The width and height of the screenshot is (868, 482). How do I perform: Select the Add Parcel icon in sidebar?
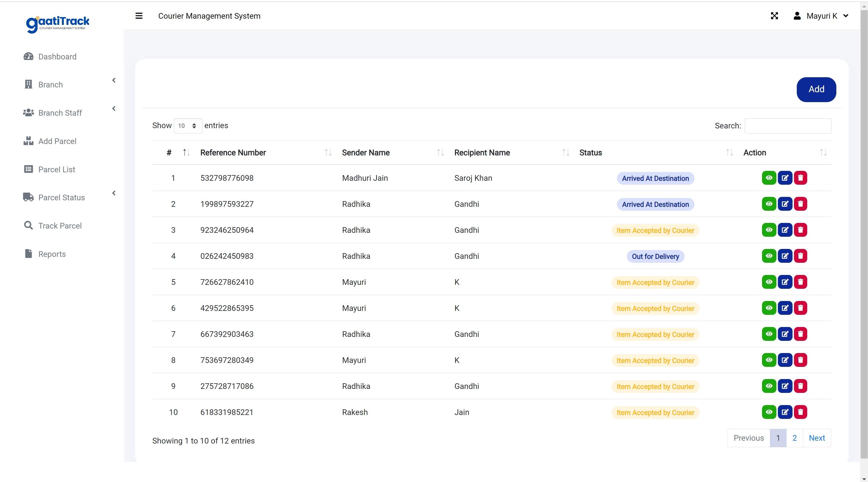(x=28, y=141)
